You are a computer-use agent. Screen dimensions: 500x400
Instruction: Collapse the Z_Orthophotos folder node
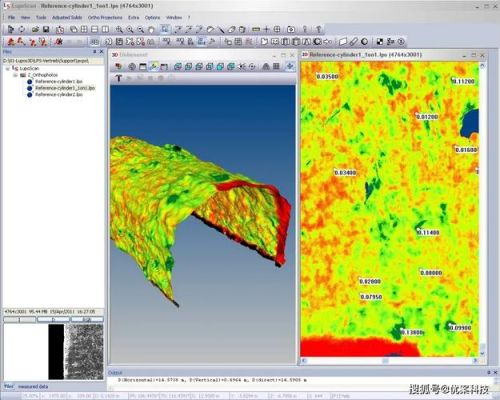pyautogui.click(x=15, y=75)
